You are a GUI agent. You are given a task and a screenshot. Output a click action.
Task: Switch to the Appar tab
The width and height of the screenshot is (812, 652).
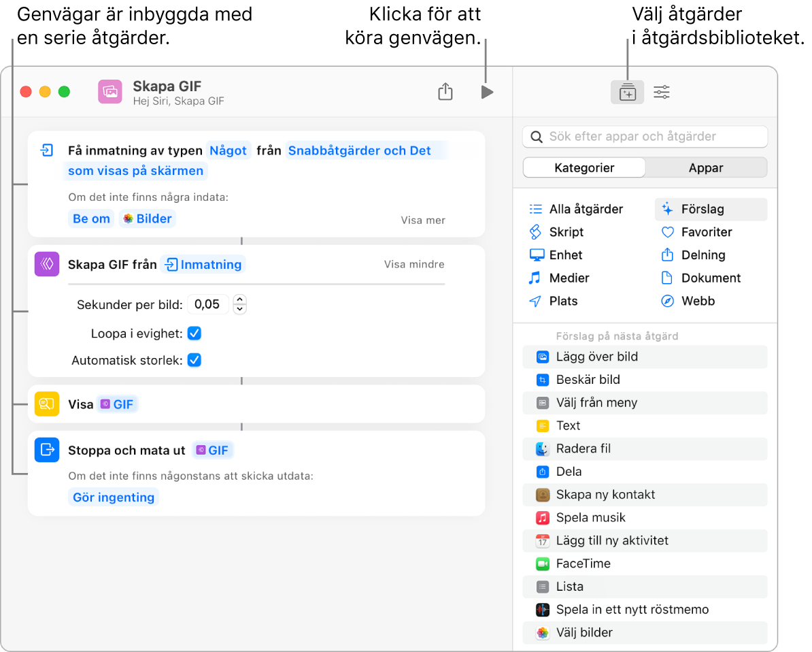[706, 167]
